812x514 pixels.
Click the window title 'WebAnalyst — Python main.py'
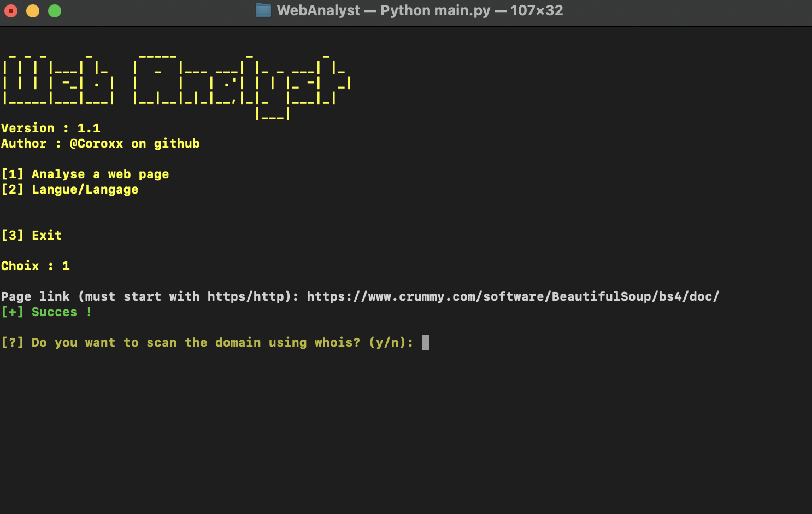coord(384,10)
